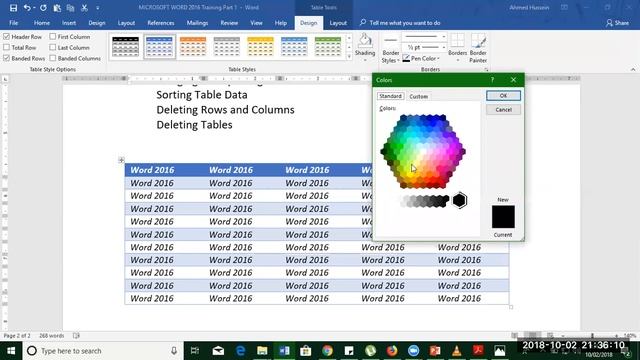Select the orange table style thumbnail
Image resolution: width=640 pixels, height=360 pixels.
coord(193,47)
